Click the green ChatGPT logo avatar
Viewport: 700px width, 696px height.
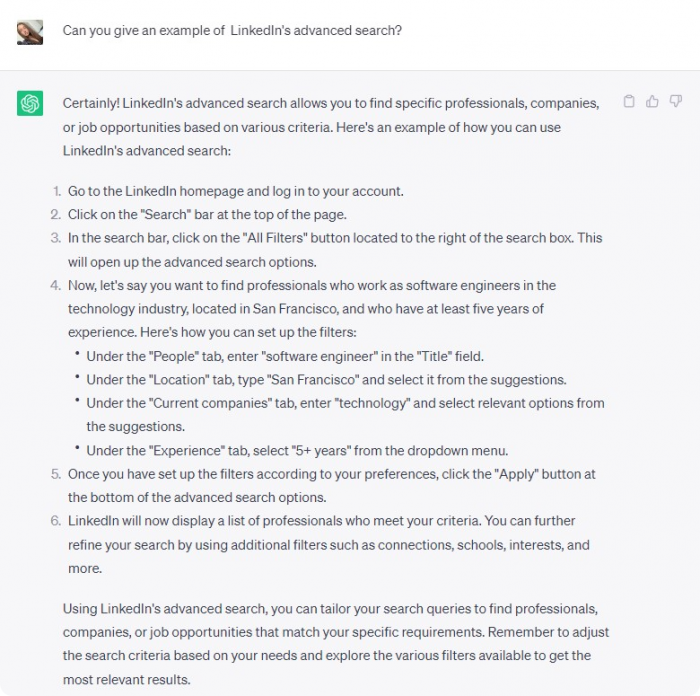(x=30, y=103)
